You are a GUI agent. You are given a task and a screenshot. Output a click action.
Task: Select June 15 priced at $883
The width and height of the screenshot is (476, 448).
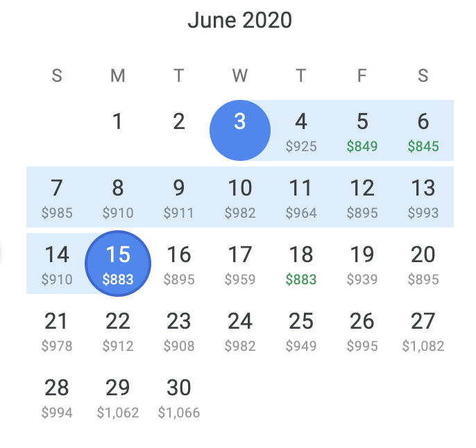(118, 264)
